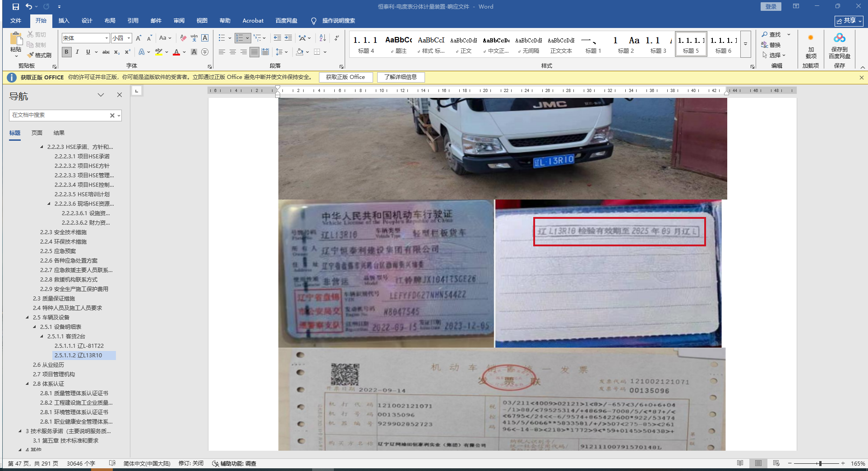Switch to 页面 tab in navigation pane
The image size is (868, 471).
tap(37, 133)
